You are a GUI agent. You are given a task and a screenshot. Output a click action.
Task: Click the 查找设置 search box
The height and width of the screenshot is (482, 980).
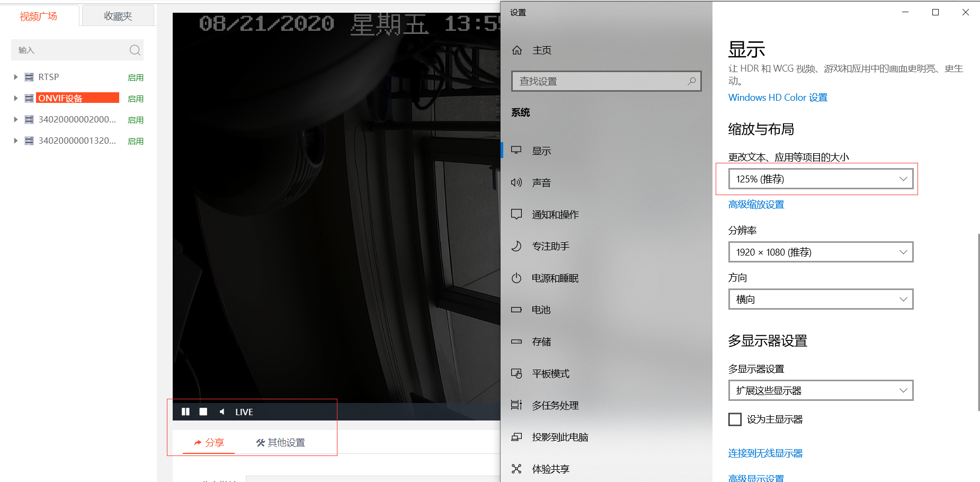(x=607, y=81)
